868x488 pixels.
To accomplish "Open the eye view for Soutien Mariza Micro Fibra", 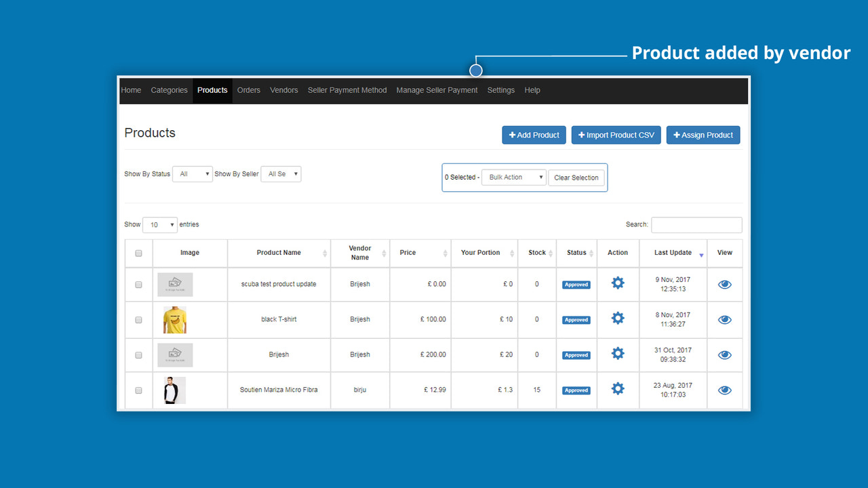I will 724,390.
